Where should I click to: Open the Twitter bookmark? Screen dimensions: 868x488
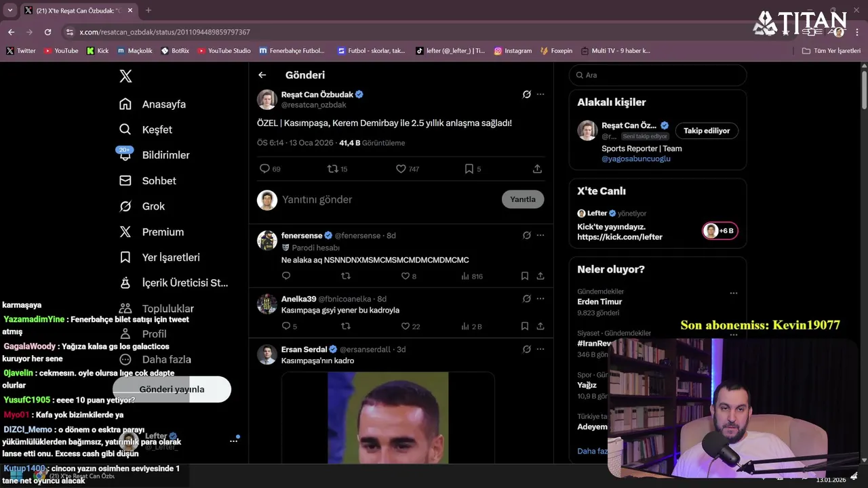(x=21, y=51)
